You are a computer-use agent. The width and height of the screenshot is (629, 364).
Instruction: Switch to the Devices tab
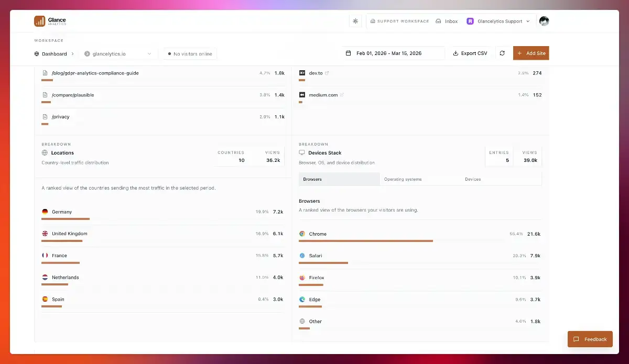tap(473, 179)
